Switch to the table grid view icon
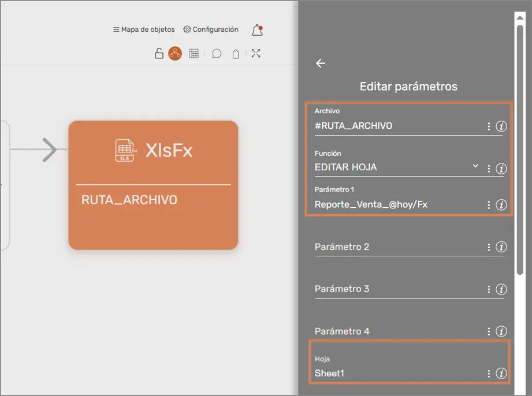Screen dimensions: 532x396 click(x=194, y=54)
